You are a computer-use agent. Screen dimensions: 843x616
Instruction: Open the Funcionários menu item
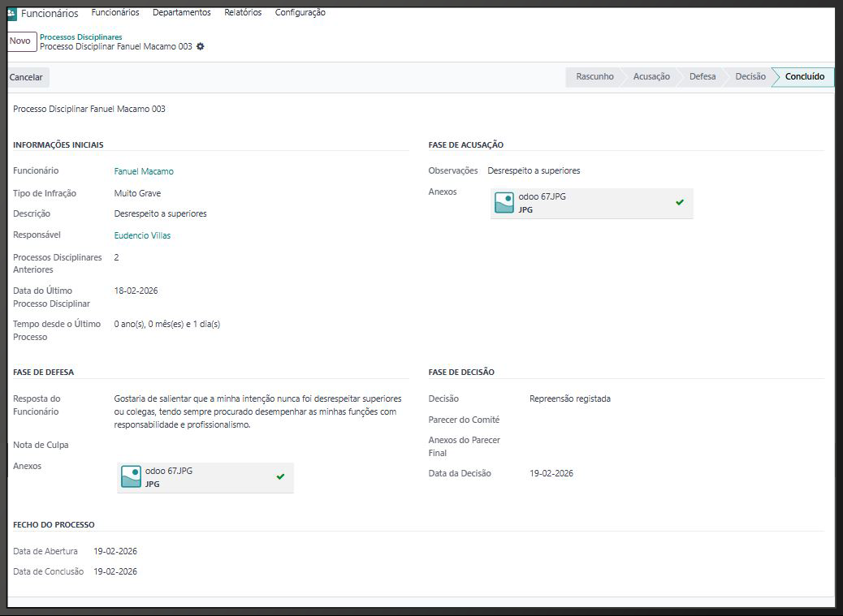(x=115, y=13)
